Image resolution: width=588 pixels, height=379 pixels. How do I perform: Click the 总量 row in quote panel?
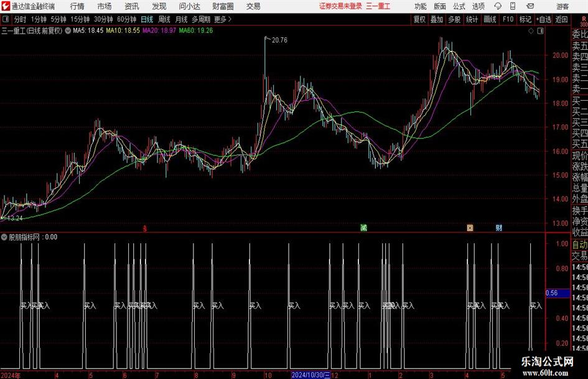[579, 188]
